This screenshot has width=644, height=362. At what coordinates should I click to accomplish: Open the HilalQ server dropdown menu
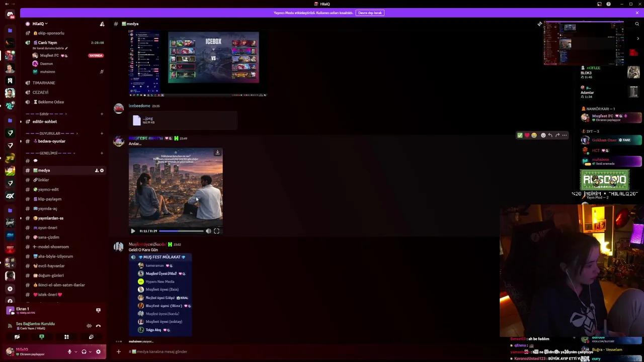tap(40, 24)
